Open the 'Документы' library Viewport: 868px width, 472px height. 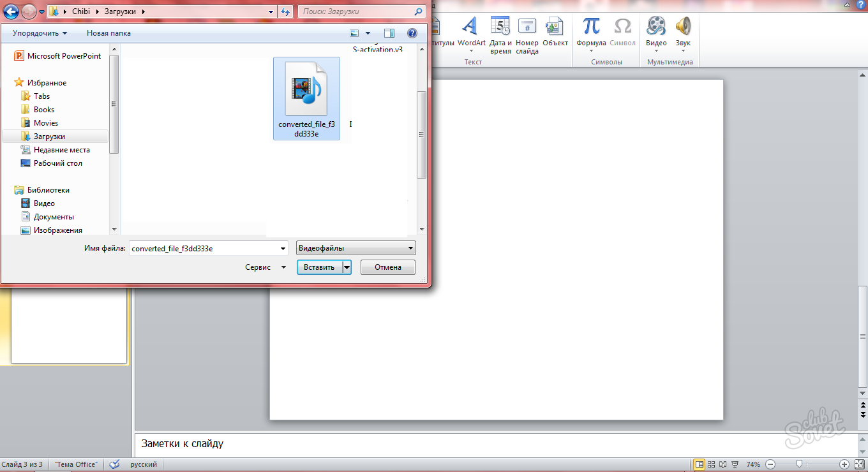(x=47, y=217)
